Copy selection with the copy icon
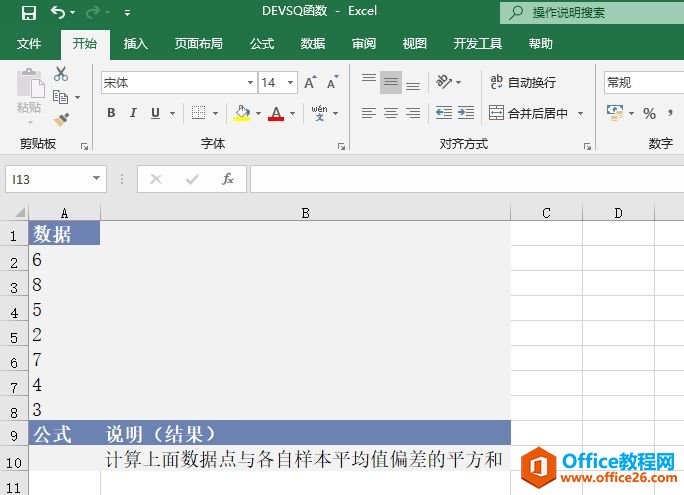684x495 pixels. click(60, 97)
